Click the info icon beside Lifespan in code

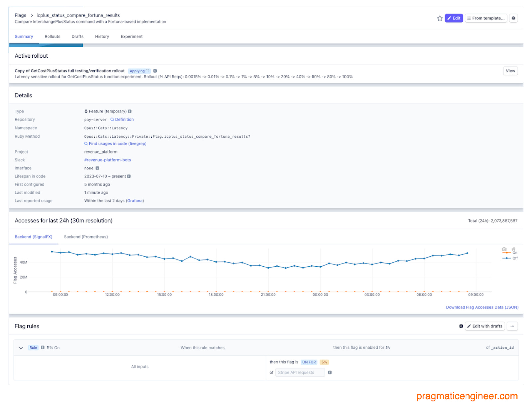[x=129, y=176]
